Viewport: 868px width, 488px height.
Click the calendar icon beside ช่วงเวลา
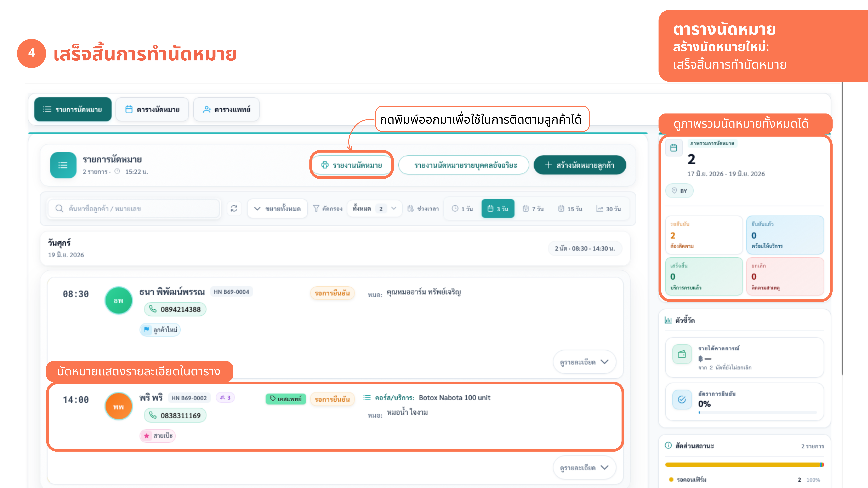pyautogui.click(x=410, y=209)
